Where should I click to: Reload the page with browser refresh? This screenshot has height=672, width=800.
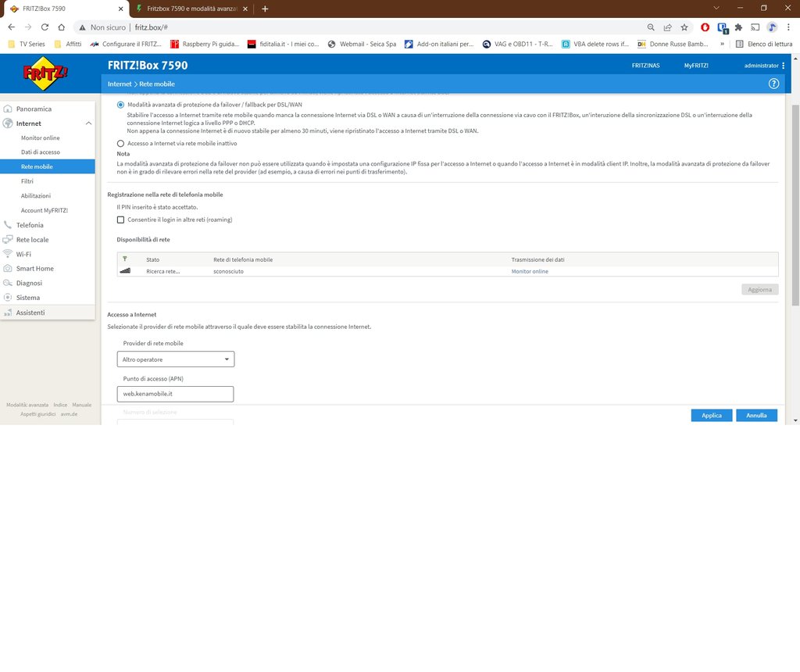point(45,27)
